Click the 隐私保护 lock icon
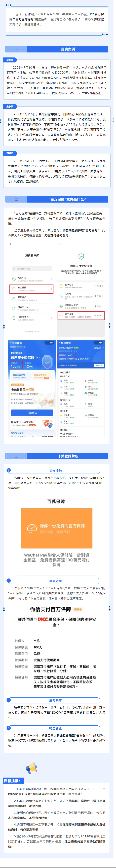 (14, 298)
